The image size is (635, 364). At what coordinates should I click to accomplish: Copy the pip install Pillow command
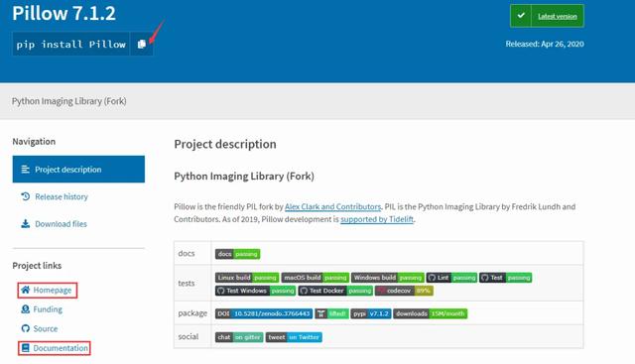[x=141, y=44]
